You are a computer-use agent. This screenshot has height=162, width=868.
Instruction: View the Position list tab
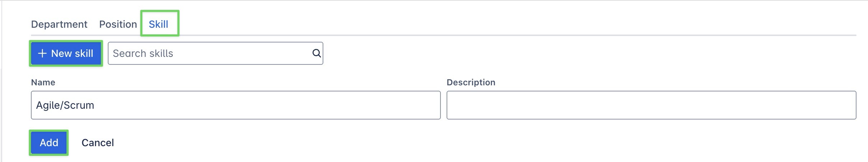click(118, 24)
